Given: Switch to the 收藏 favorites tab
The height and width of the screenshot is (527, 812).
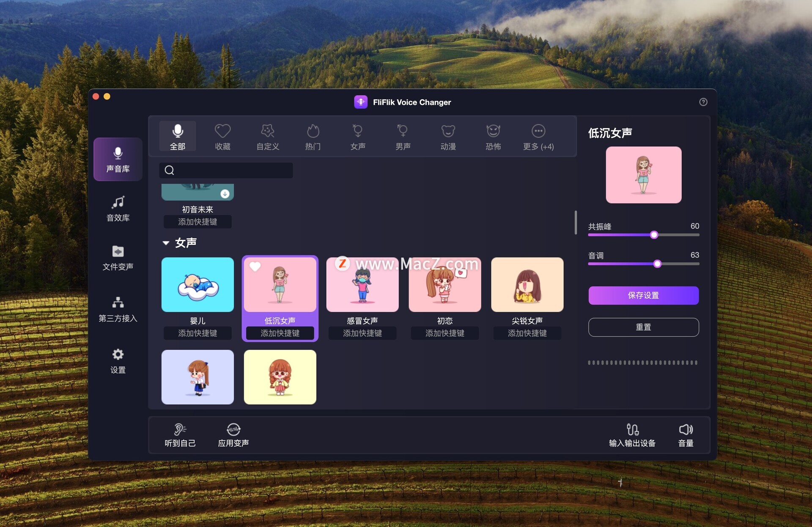Looking at the screenshot, I should coord(222,137).
